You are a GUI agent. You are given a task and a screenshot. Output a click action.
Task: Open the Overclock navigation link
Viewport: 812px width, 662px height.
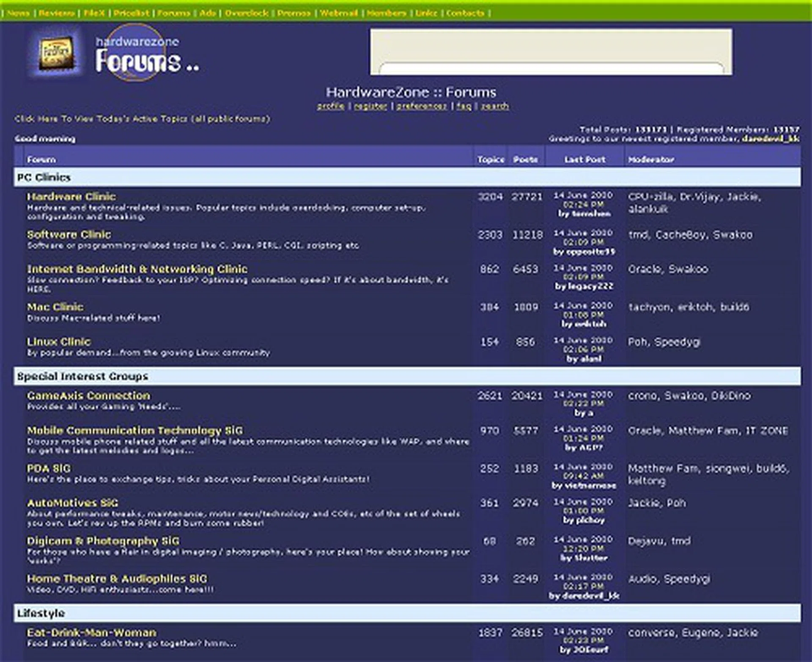[x=247, y=13]
